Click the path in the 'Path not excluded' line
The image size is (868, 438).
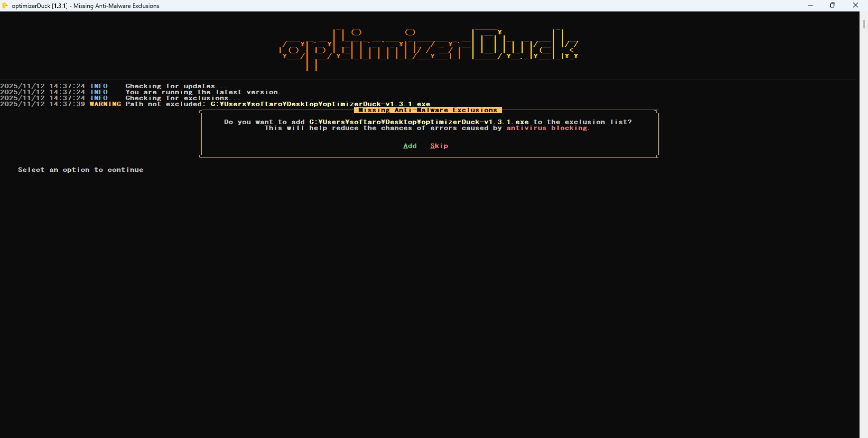(320, 104)
